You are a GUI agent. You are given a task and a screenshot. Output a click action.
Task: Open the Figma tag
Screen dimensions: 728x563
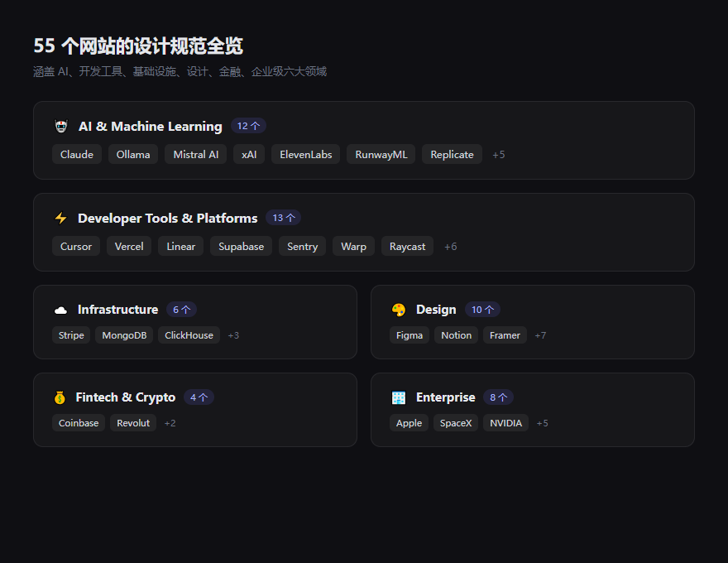[409, 335]
